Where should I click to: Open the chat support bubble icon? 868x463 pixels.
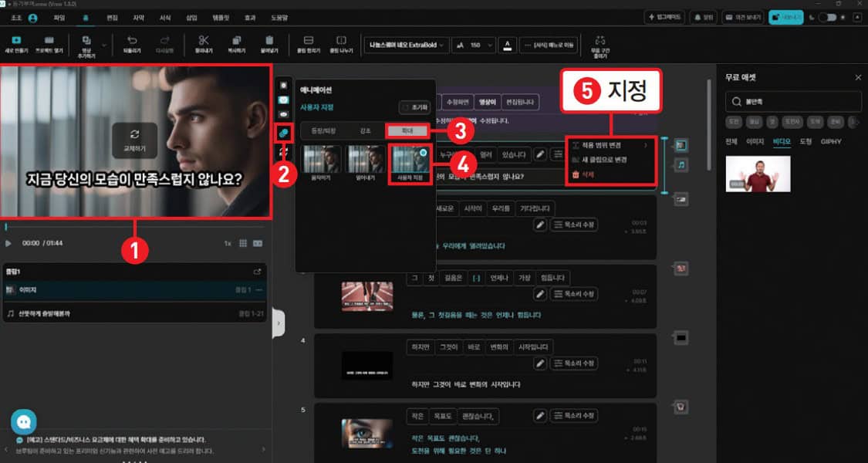(x=24, y=421)
